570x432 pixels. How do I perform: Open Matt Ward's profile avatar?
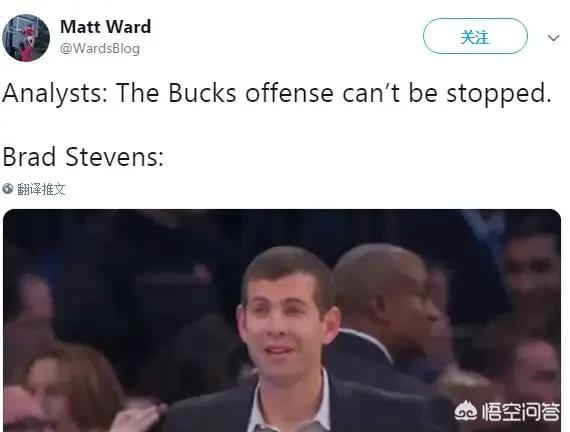26,37
